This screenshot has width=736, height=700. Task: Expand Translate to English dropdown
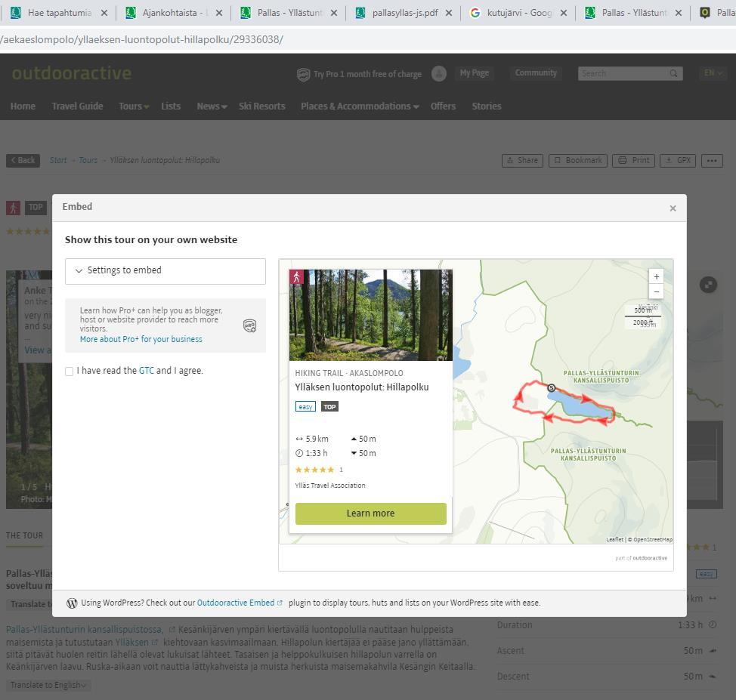48,686
